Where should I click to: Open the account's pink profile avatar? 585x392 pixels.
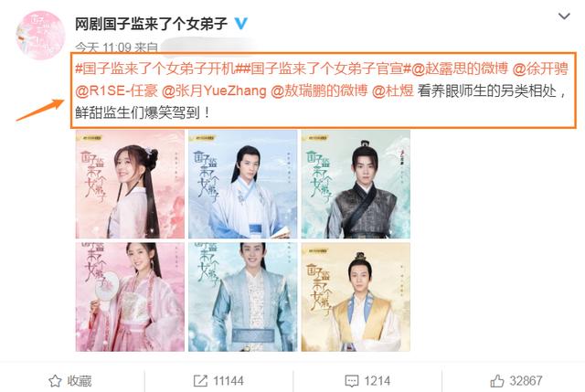click(x=40, y=36)
